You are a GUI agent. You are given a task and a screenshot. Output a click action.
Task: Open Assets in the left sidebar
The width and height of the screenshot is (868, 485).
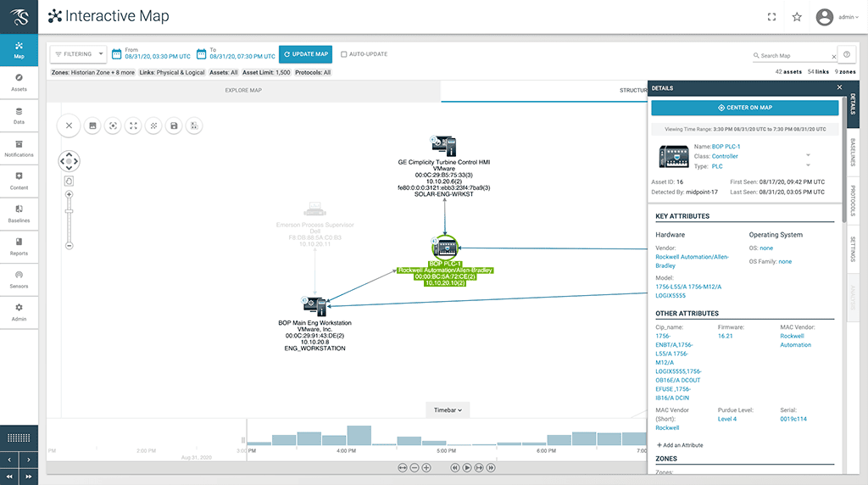tap(19, 82)
